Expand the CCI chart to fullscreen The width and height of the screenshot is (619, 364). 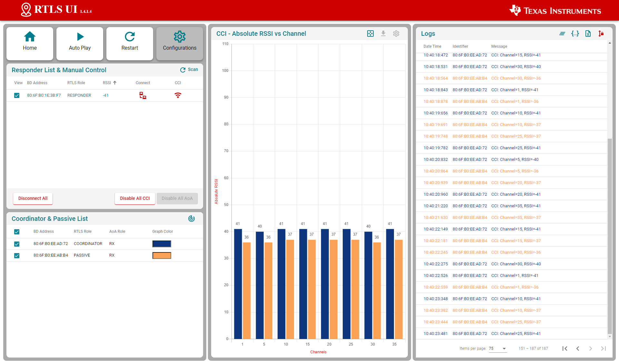[370, 34]
